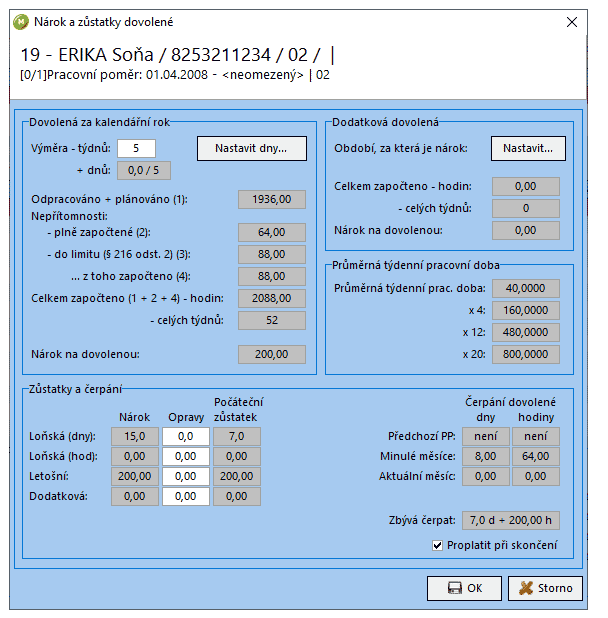The image size is (608, 618).
Task: Click the Zbývá čerpat value field
Action: point(517,521)
